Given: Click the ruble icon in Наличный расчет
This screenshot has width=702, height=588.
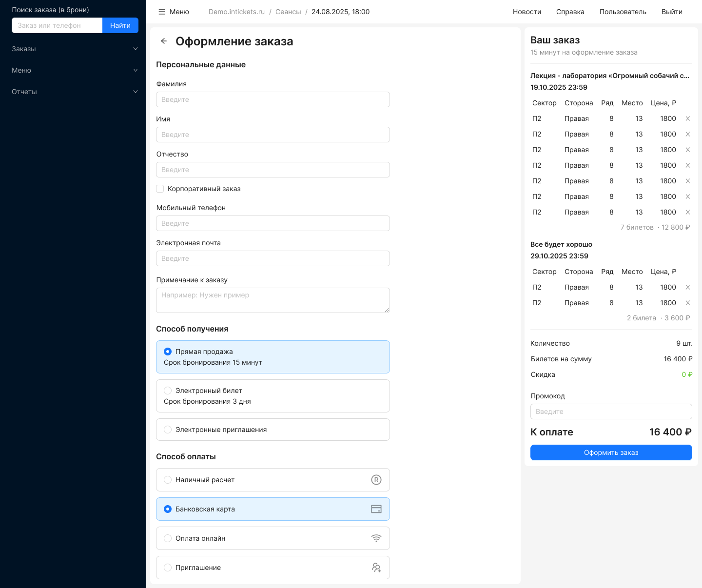Looking at the screenshot, I should 376,480.
